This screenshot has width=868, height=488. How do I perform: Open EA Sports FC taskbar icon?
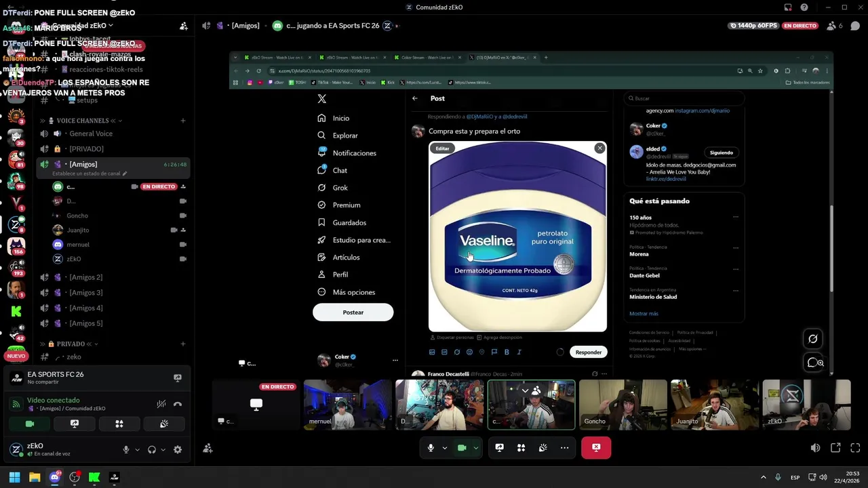coord(114,477)
